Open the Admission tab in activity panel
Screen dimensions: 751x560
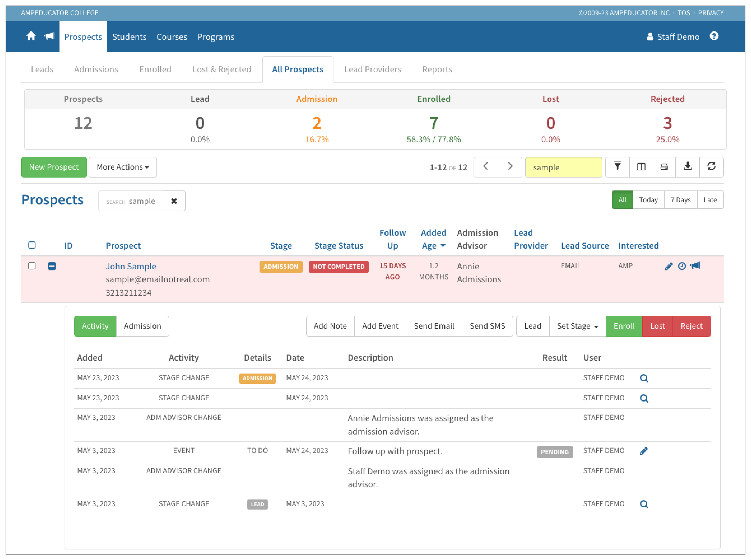(142, 326)
